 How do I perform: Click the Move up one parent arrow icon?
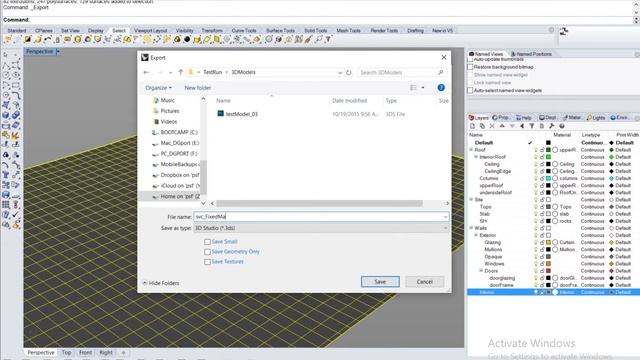[522, 126]
